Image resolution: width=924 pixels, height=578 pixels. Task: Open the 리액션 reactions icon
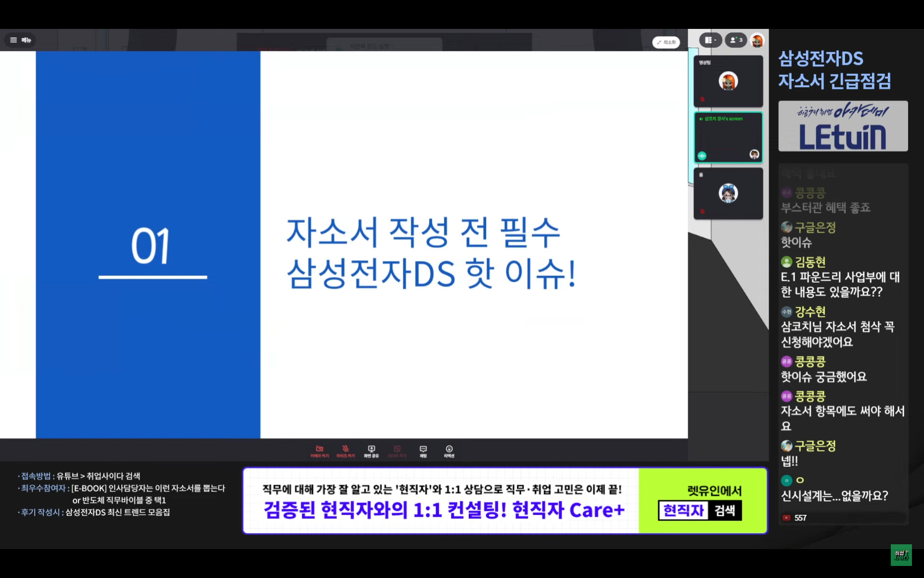pos(449,451)
